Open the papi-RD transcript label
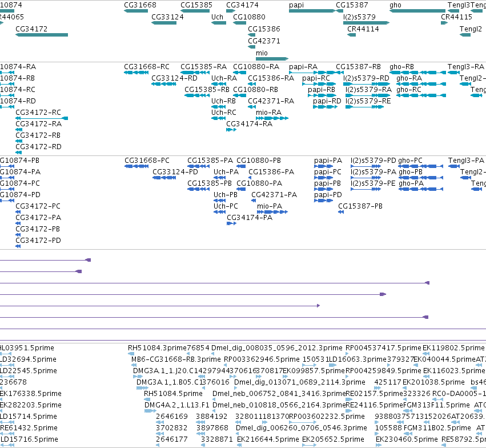Viewport: 486px width, 448px height. coord(327,101)
